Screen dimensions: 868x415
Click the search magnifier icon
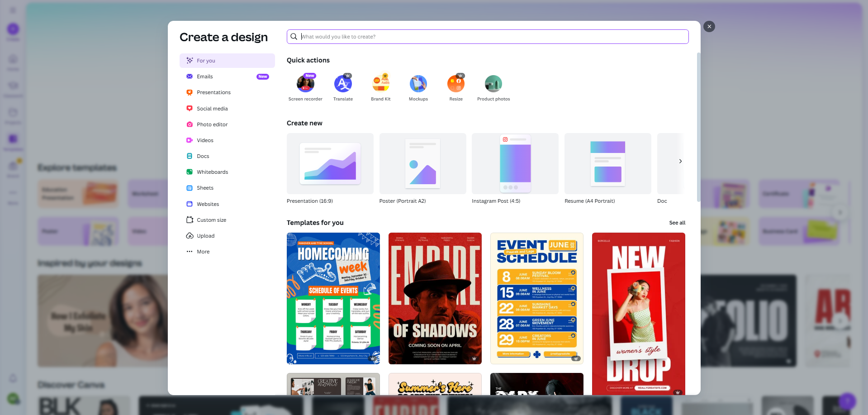pos(294,37)
